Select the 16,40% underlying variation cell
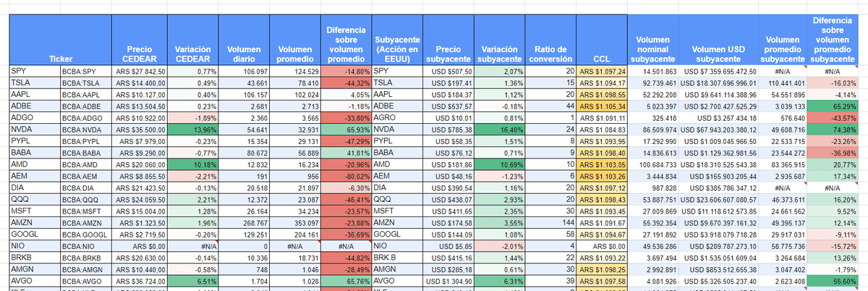This screenshot has height=291, width=868. (x=499, y=128)
